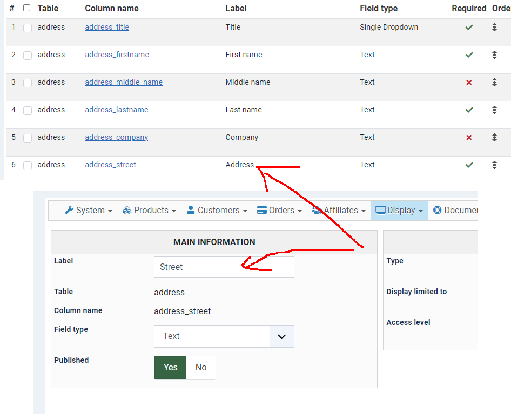The height and width of the screenshot is (420, 511).
Task: Open the address_company field link
Action: [x=116, y=138]
